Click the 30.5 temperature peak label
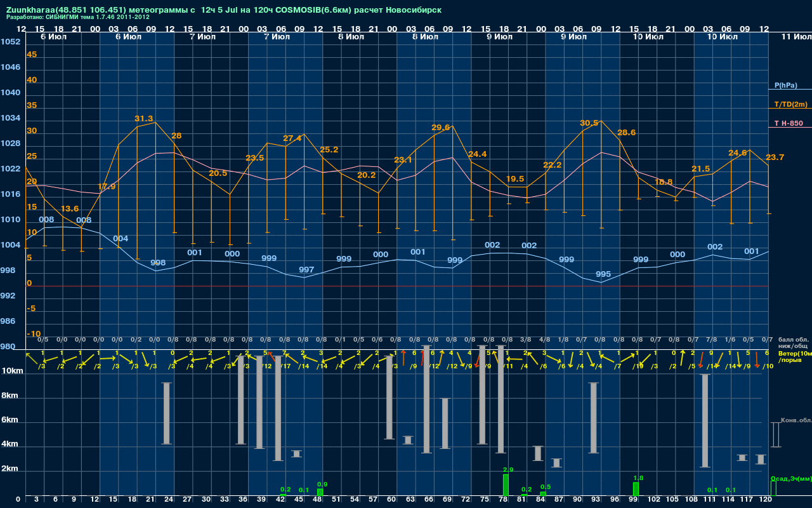The height and width of the screenshot is (508, 812). pos(589,123)
